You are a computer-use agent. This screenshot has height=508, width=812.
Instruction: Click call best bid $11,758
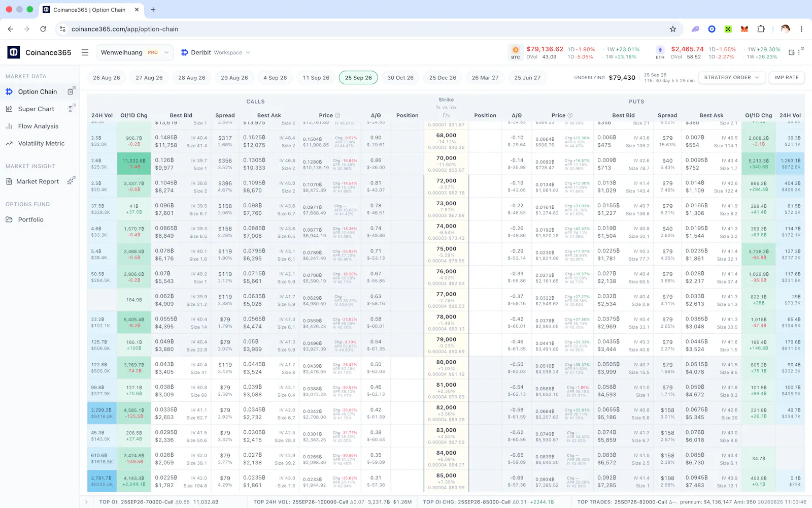click(x=166, y=145)
